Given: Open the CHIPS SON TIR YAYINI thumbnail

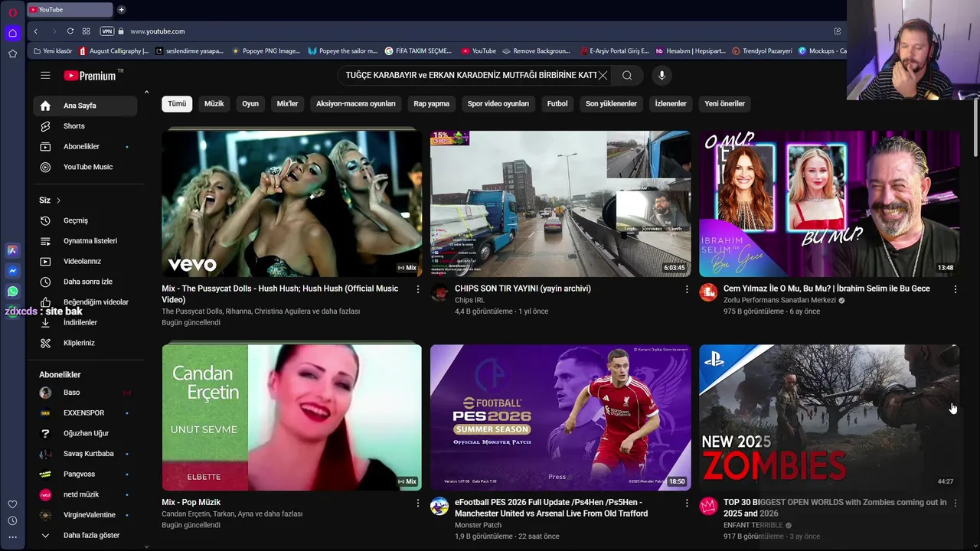Looking at the screenshot, I should click(x=560, y=204).
